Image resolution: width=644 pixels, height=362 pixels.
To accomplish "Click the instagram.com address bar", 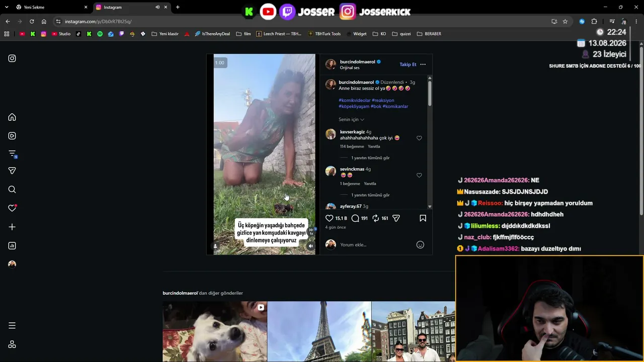I will [302, 22].
